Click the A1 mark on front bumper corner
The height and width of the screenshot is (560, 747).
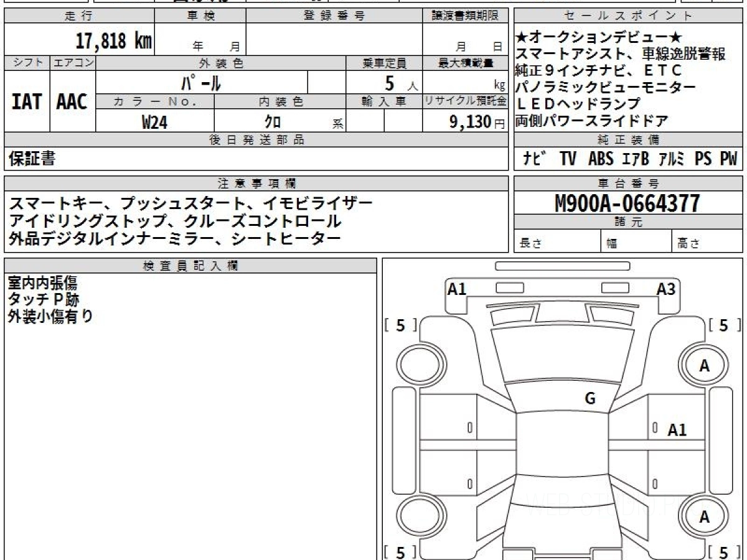tap(457, 289)
